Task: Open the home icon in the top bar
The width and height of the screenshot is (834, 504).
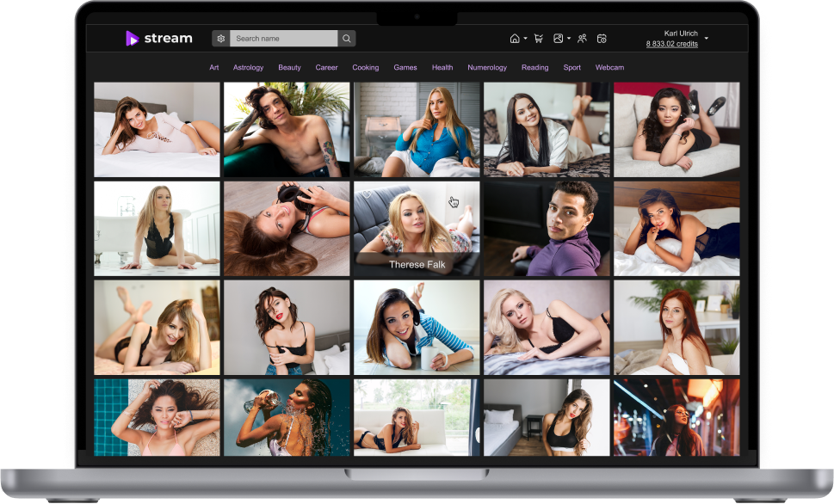Action: click(515, 38)
